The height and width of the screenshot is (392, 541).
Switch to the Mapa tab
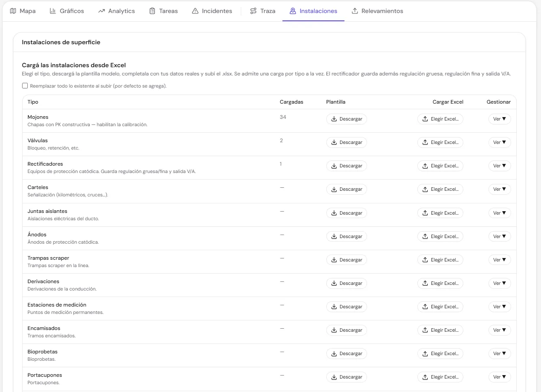coord(23,11)
